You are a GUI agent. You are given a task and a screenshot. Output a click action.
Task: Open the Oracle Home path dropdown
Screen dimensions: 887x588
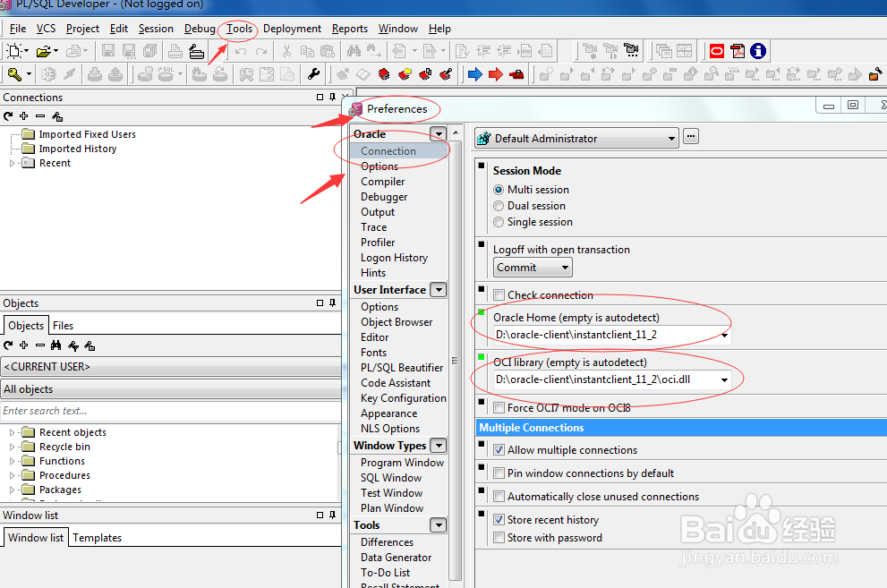click(724, 335)
